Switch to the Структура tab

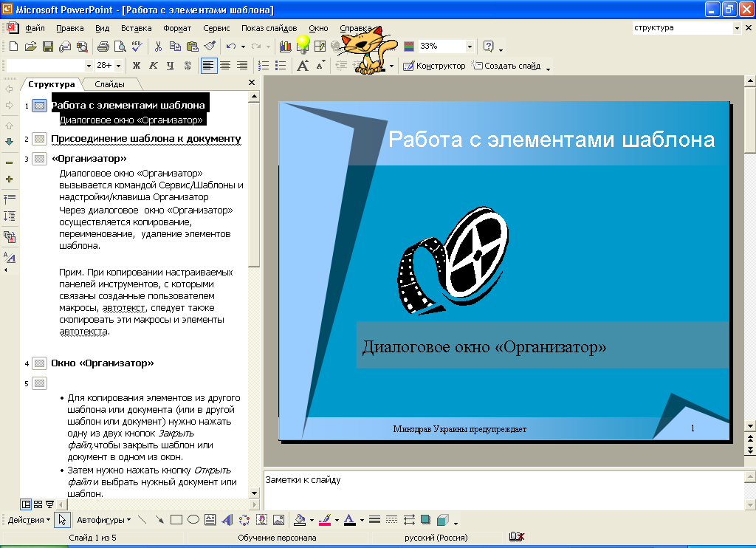(51, 84)
